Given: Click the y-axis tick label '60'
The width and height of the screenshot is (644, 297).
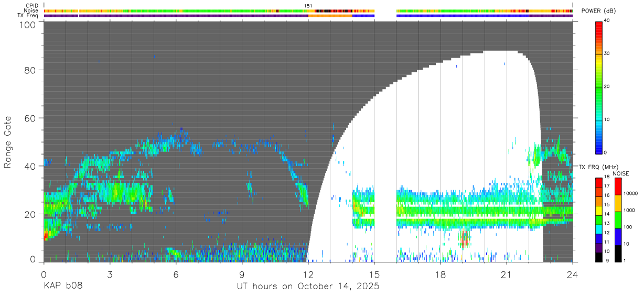Looking at the screenshot, I should pyautogui.click(x=30, y=118).
